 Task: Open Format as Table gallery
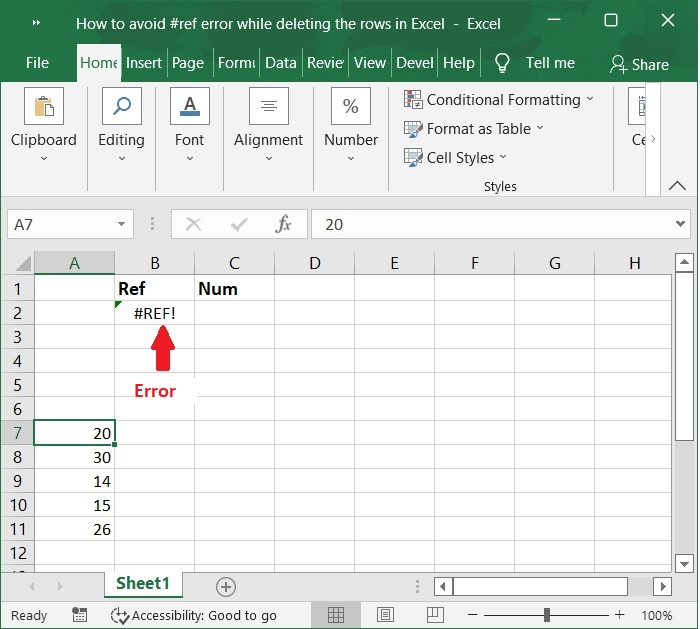[x=473, y=129]
